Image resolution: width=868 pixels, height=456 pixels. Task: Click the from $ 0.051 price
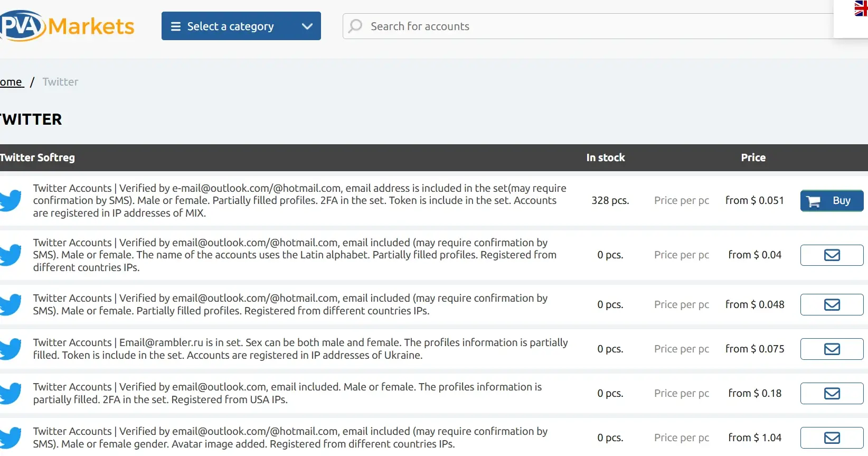tap(754, 201)
